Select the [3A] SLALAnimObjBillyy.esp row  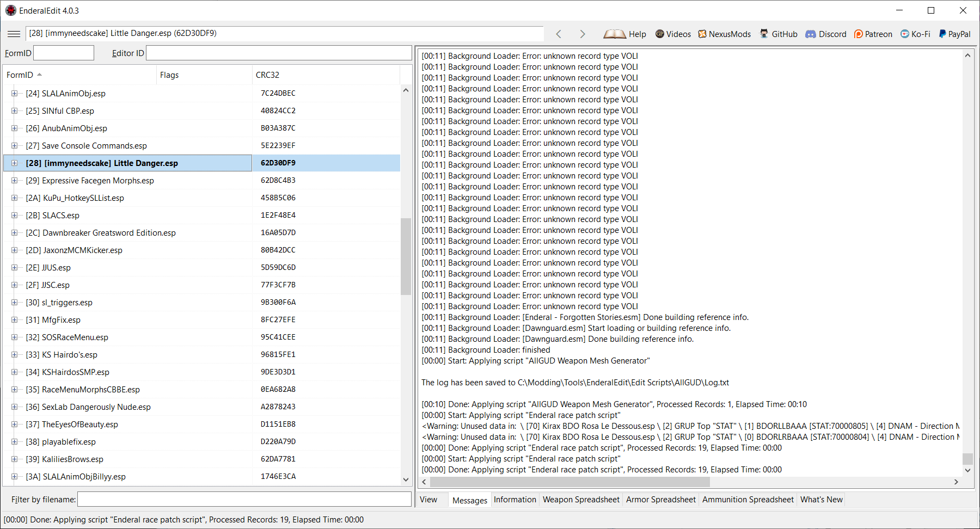point(202,476)
